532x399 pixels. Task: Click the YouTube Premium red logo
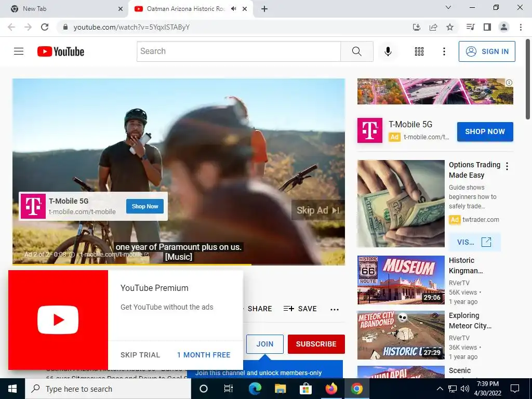coord(58,320)
